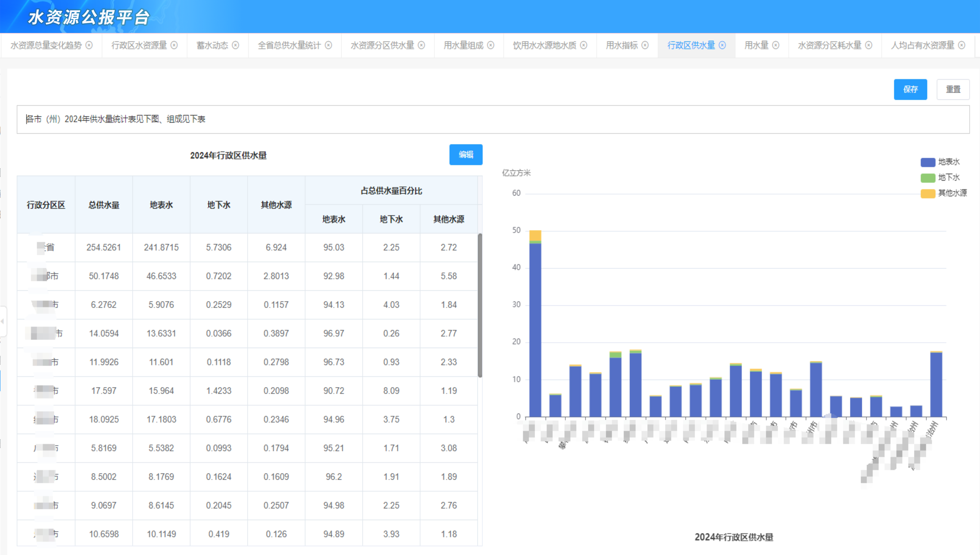Close the 饮用水水源地水质 tab
This screenshot has width=980, height=555.
click(583, 45)
